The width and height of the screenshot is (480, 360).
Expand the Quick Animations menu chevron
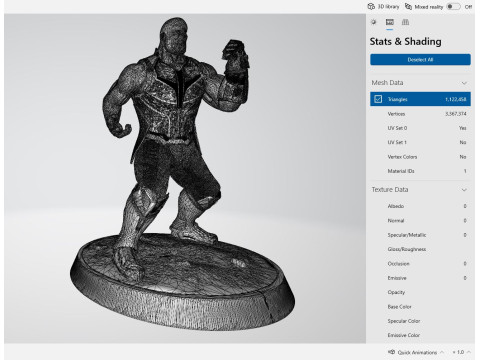pos(442,352)
